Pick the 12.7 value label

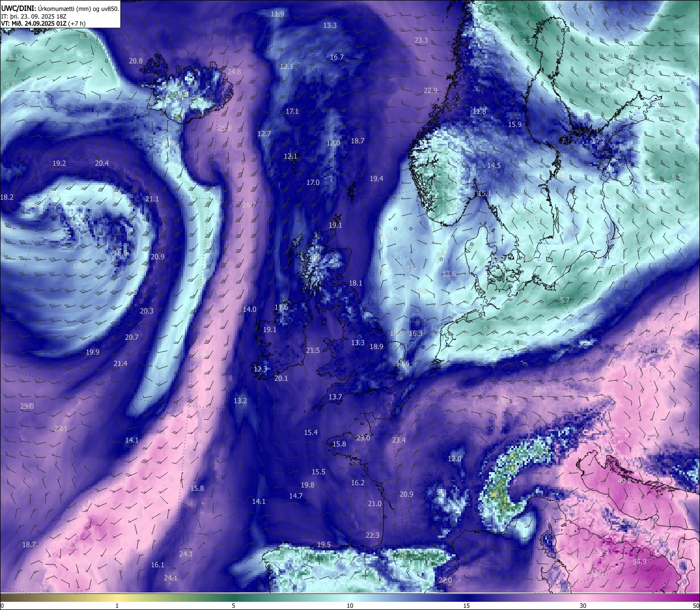tap(264, 133)
